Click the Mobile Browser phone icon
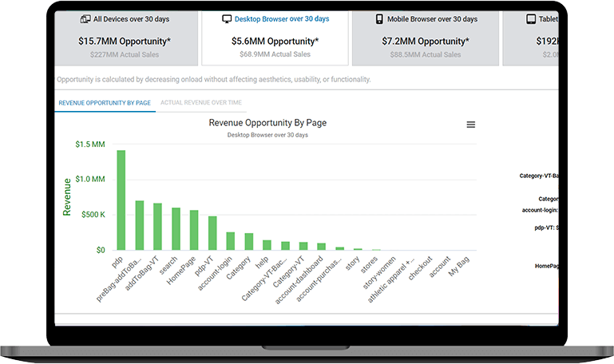Screen dimensions: 614x364 [379, 19]
